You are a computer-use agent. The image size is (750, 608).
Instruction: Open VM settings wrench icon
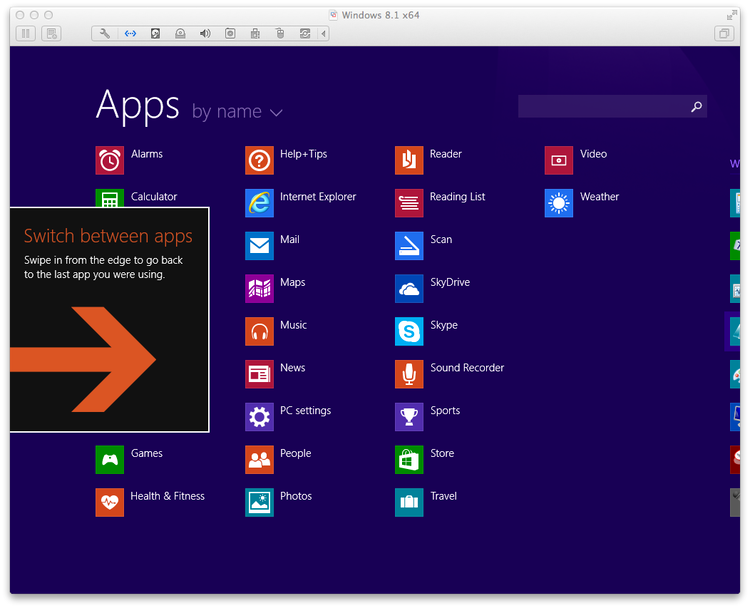coord(105,33)
